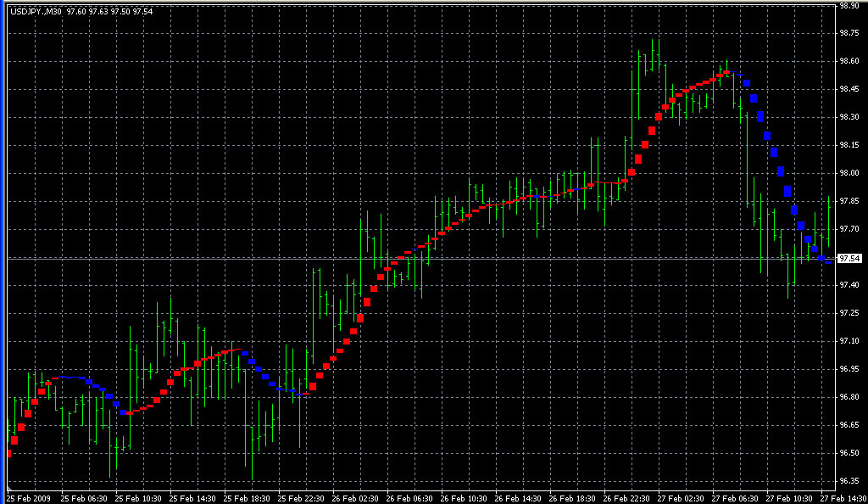This screenshot has height=504, width=868.
Task: Click the 96.65 price axis label
Action: coord(849,425)
